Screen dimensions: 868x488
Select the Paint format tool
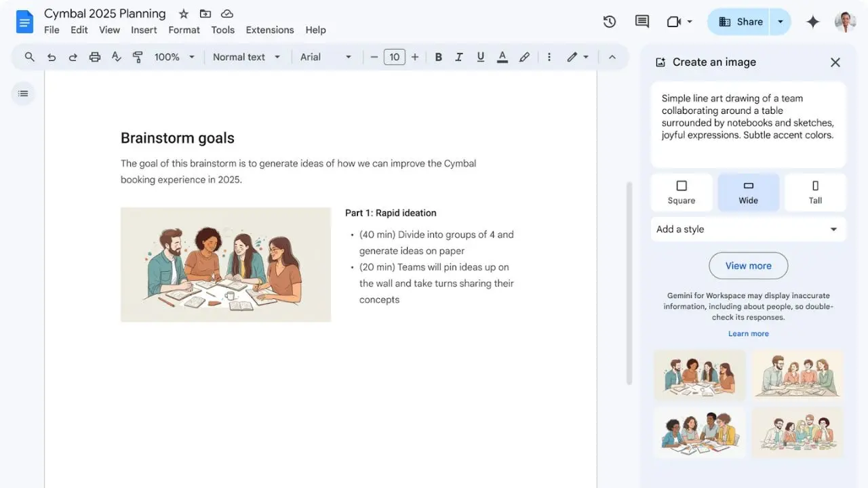[x=138, y=57]
